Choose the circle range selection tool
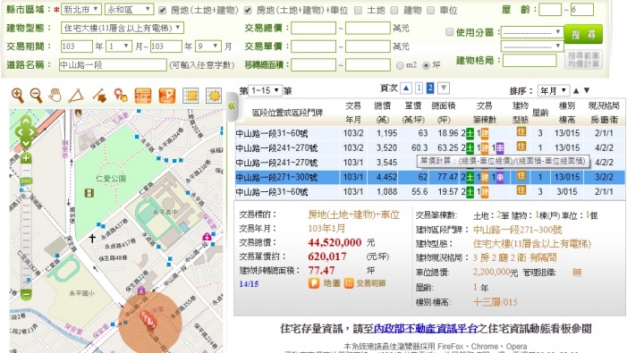Viewport: 644px width, 353px height. 214,96
